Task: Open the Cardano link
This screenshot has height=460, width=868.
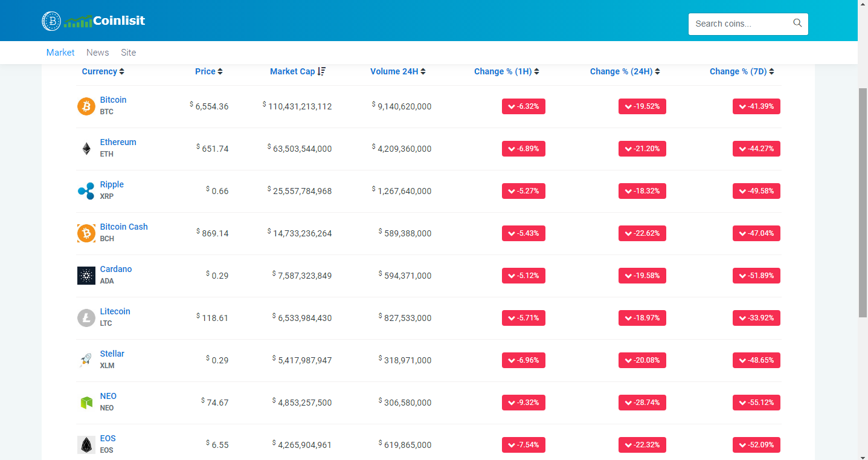Action: (116, 269)
